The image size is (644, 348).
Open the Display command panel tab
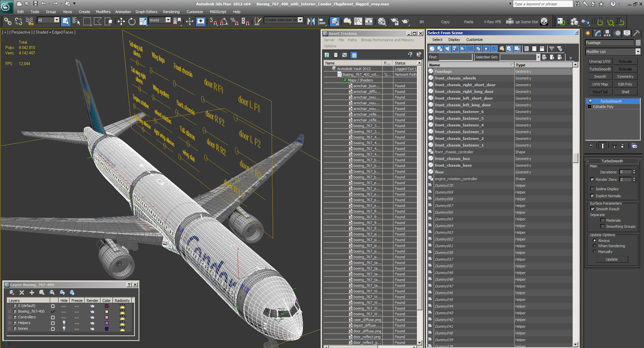tap(627, 33)
